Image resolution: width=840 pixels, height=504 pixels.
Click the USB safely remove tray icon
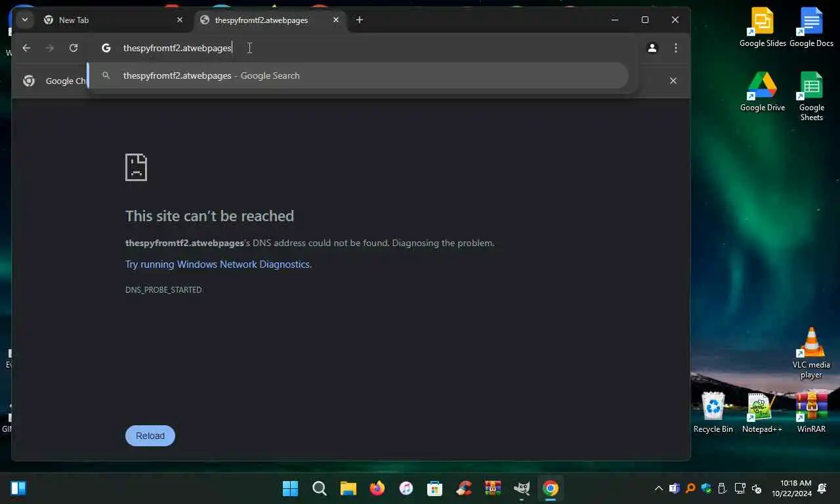tap(723, 489)
